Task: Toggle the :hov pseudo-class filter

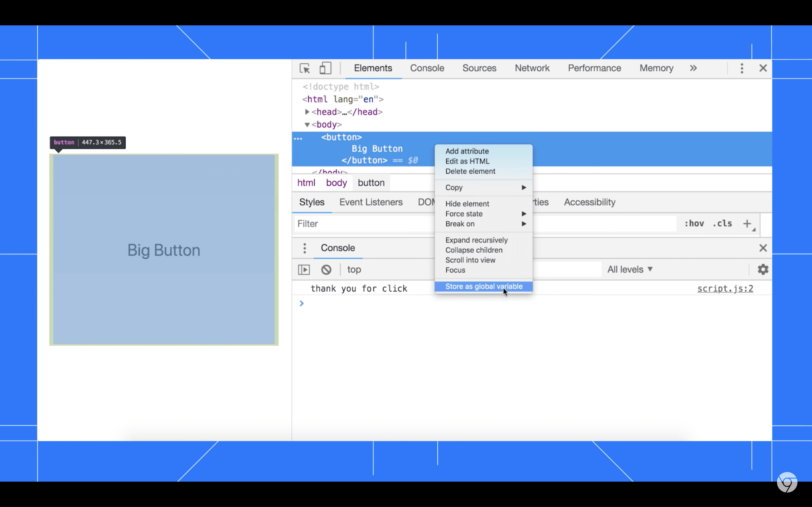Action: (x=693, y=223)
